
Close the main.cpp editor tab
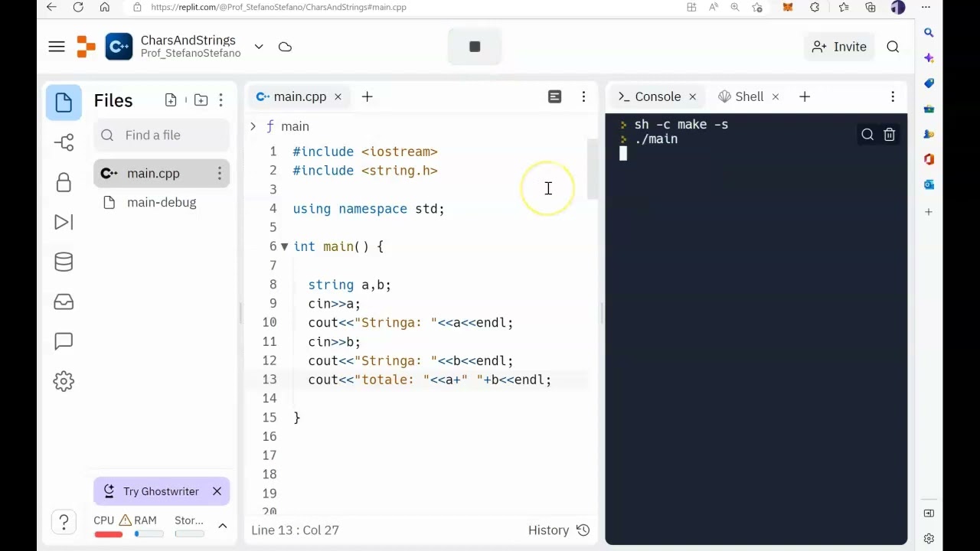tap(338, 97)
